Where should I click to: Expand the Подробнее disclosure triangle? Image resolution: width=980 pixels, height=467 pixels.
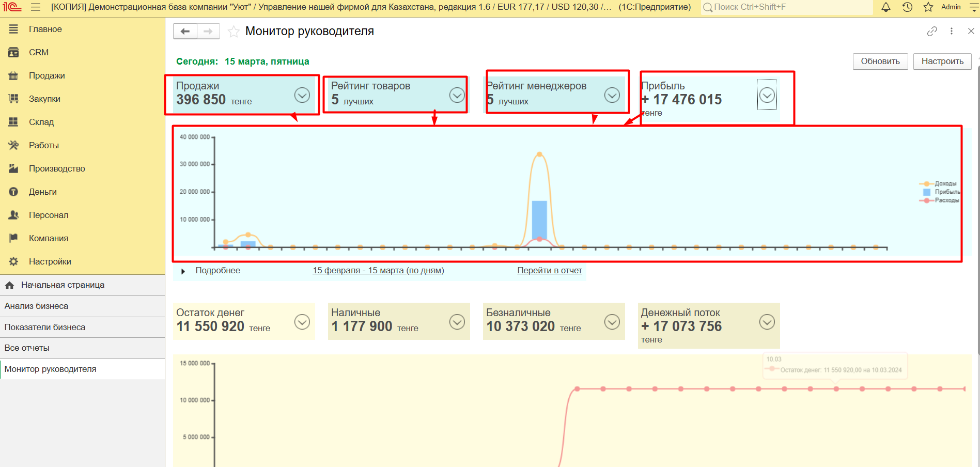183,271
